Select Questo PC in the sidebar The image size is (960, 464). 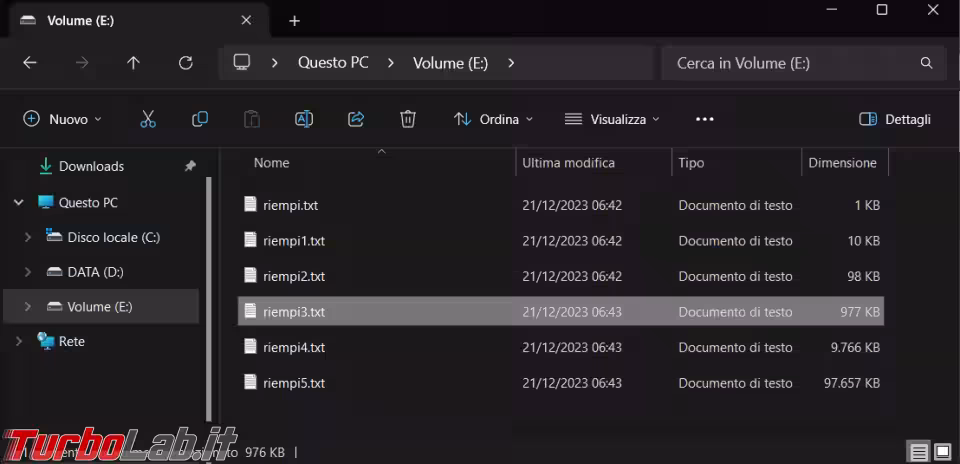pos(88,202)
